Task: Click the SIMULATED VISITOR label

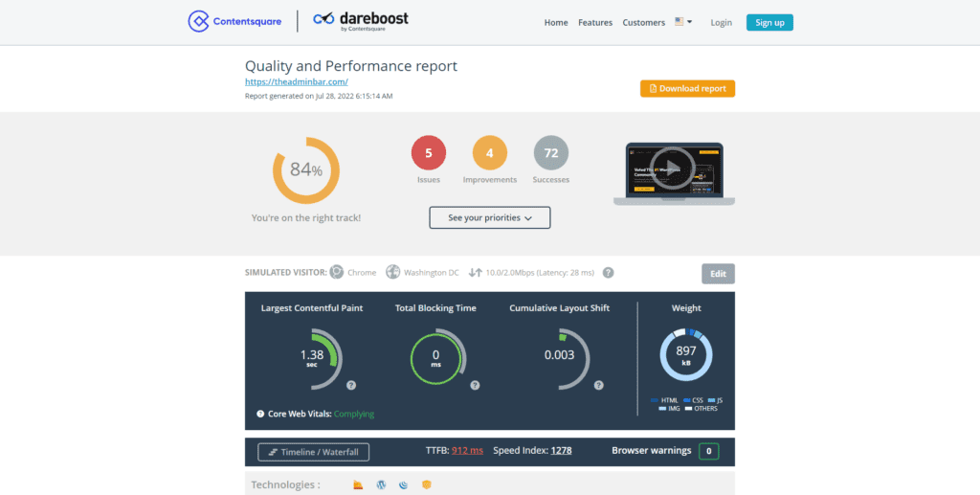Action: click(285, 273)
